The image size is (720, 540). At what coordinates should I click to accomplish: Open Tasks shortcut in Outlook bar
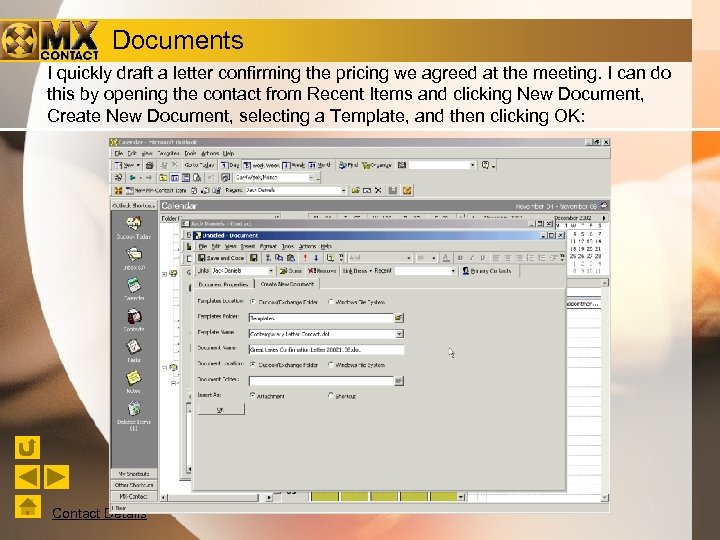click(134, 351)
